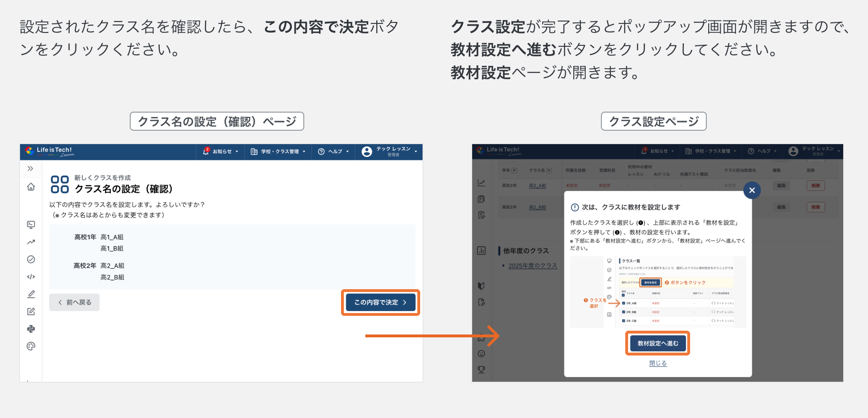Image resolution: width=868 pixels, height=418 pixels.
Task: Open the Python icon in sidebar
Action: point(31,329)
